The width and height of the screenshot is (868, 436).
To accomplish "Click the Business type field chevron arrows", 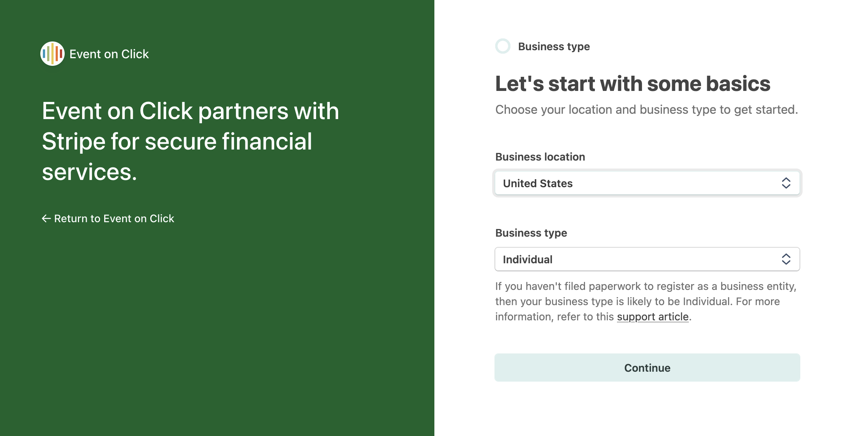I will (x=786, y=259).
